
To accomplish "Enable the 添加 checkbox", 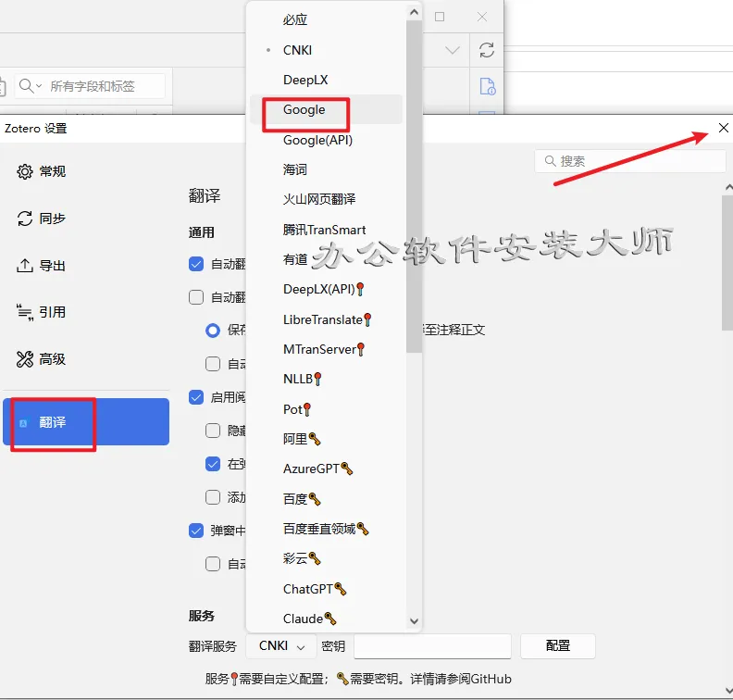I will (213, 497).
